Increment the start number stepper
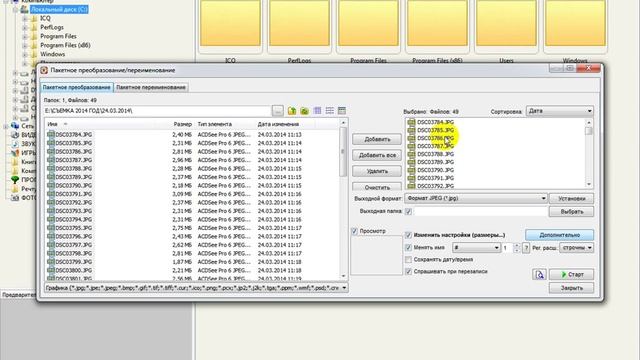Image resolution: width=640 pixels, height=360 pixels. (516, 245)
